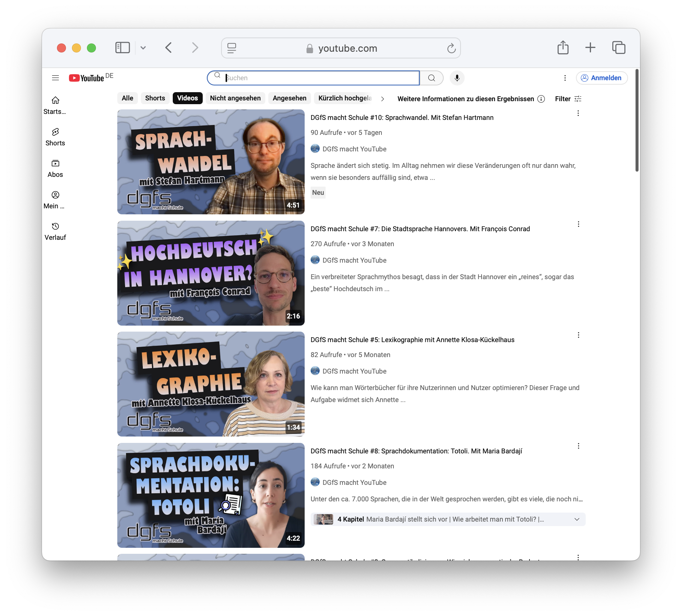This screenshot has height=616, width=682.
Task: Open the Filter options
Action: 568,99
